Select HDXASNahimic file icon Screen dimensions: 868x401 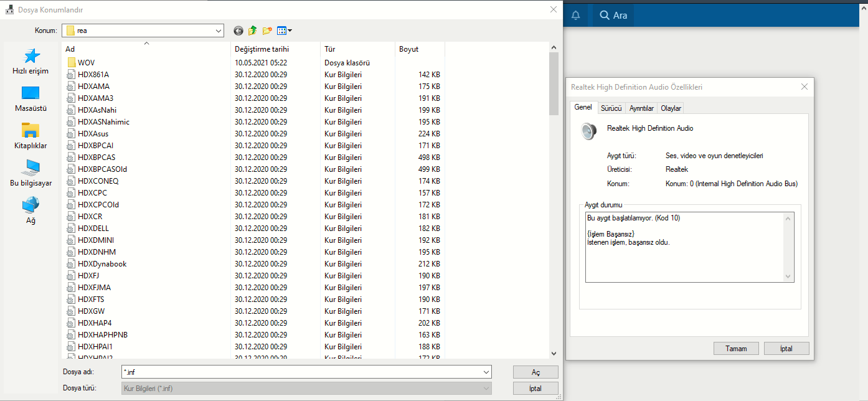pos(71,122)
